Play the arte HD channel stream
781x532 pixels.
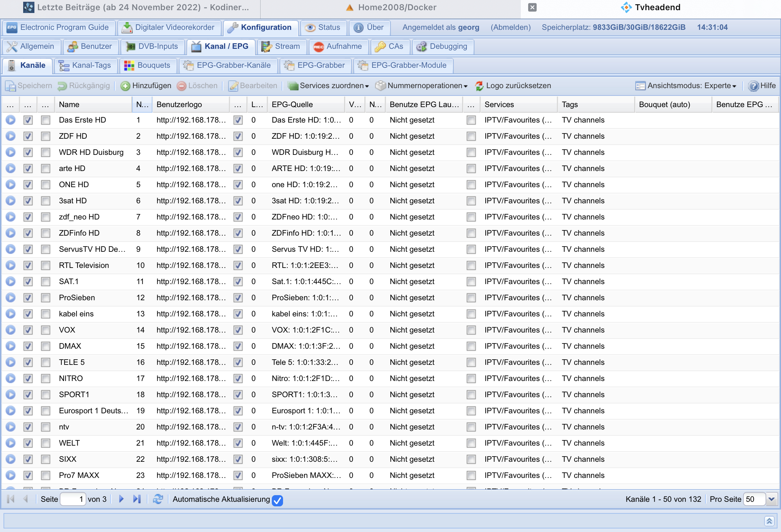tap(11, 169)
